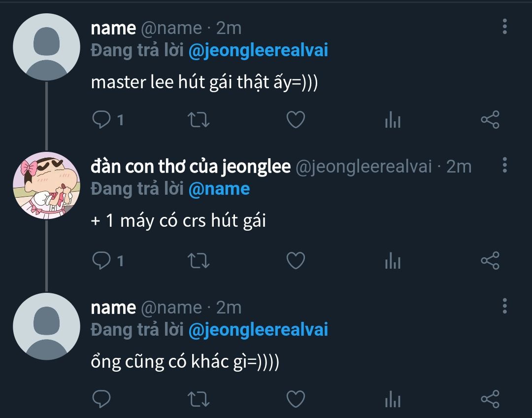Retweet the "master lee hút gái thật ấy" tweet
The width and height of the screenshot is (532, 418).
[x=199, y=119]
